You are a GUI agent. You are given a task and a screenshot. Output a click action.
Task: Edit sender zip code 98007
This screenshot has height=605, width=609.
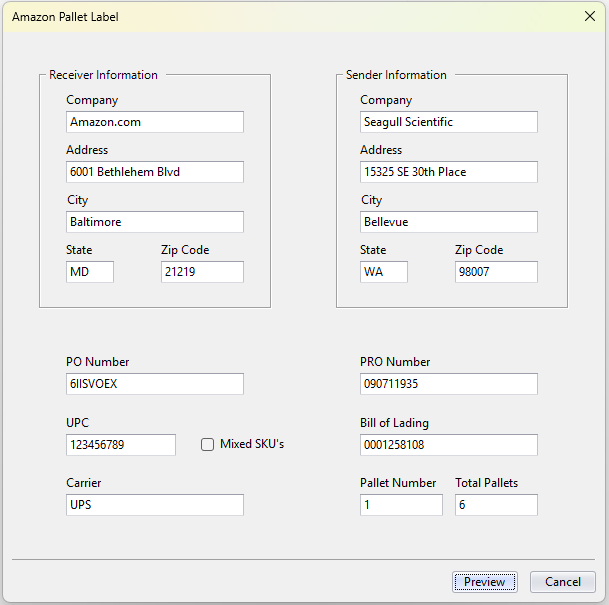tap(496, 272)
